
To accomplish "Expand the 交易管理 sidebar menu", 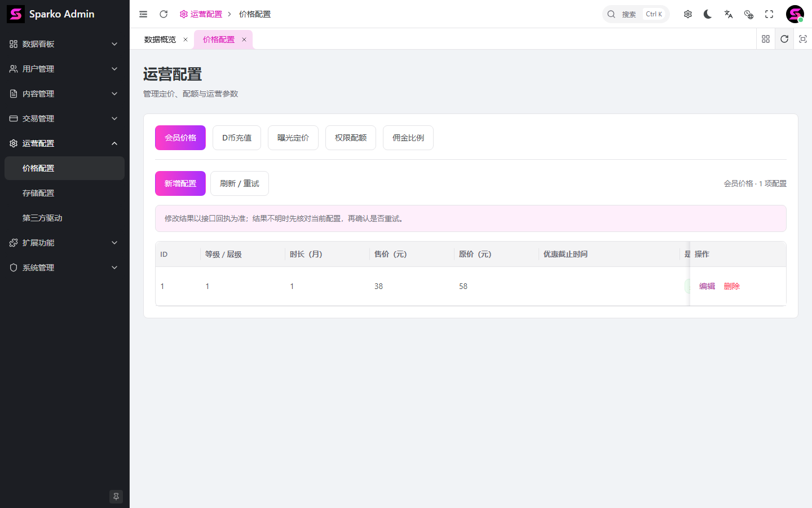I will pyautogui.click(x=64, y=119).
